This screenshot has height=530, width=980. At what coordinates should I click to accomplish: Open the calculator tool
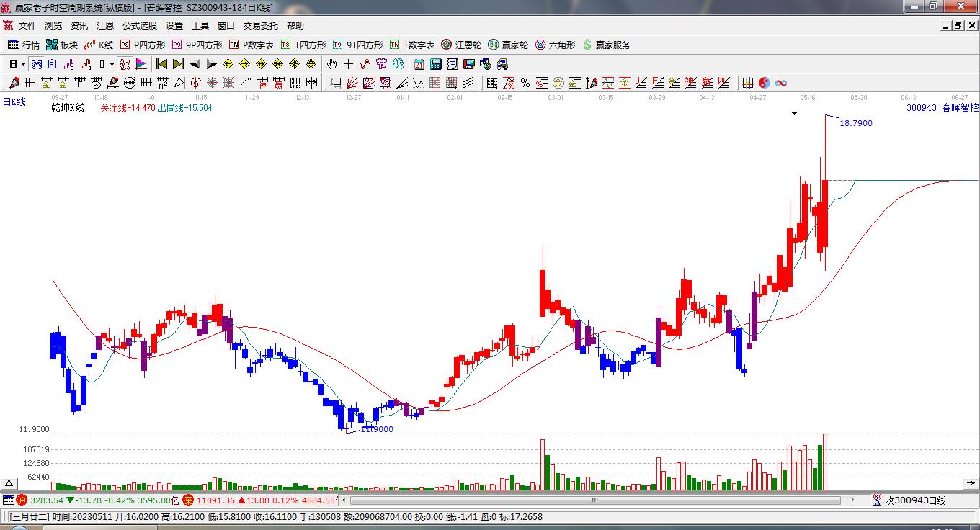[x=435, y=64]
